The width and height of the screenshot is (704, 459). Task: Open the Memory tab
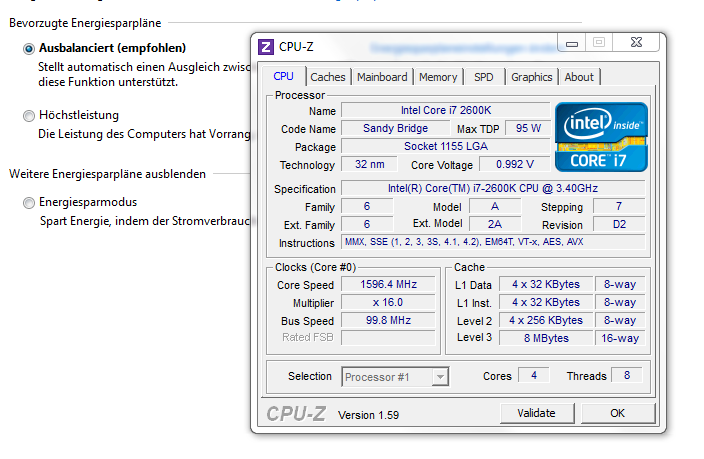pyautogui.click(x=438, y=77)
